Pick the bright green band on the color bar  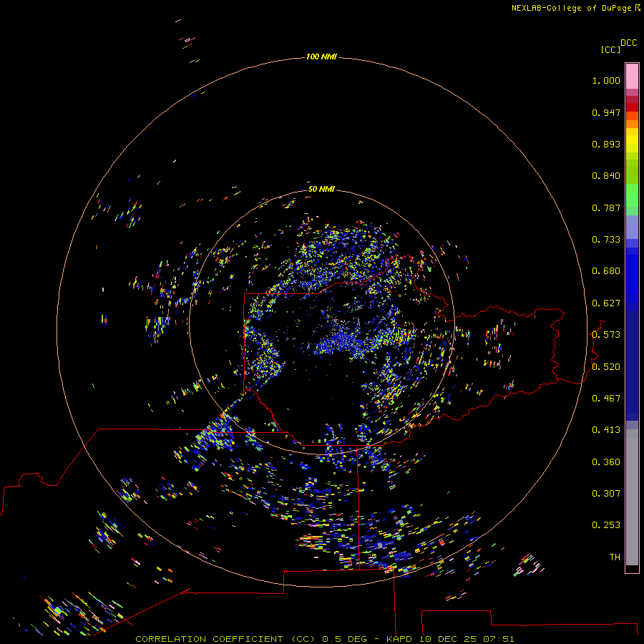coord(632,196)
